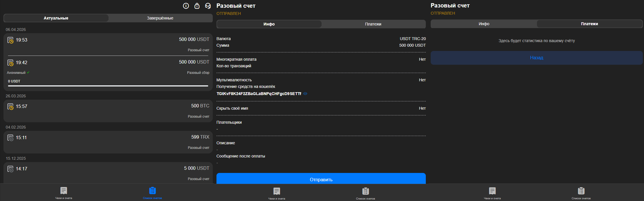Screen dimensions: 644x201
Task: Click paused invoice icon beside 15:11
Action: (x=10, y=138)
